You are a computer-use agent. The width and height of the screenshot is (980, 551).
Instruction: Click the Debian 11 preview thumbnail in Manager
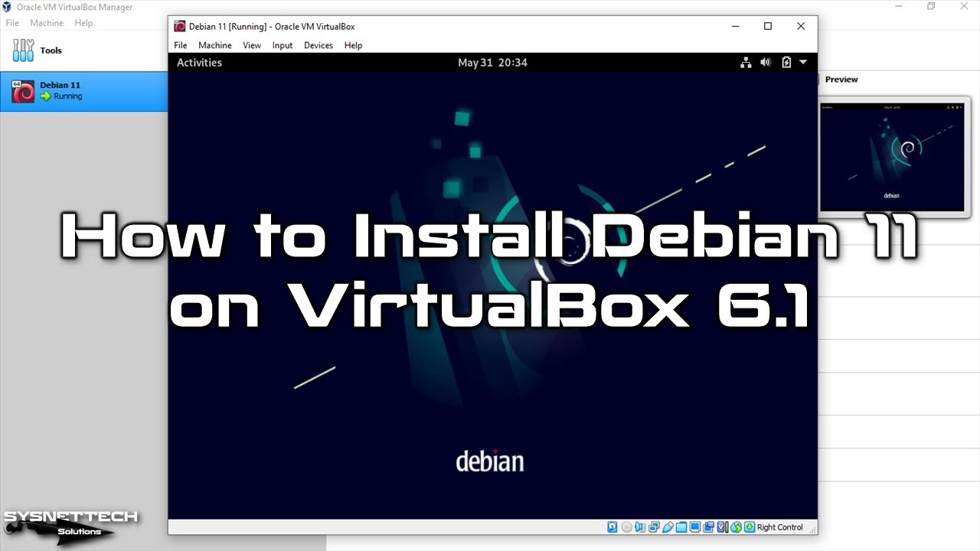click(x=892, y=157)
